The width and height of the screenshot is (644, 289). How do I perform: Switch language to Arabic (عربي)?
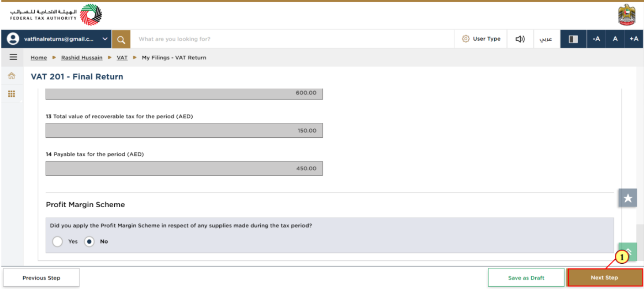[x=546, y=39]
